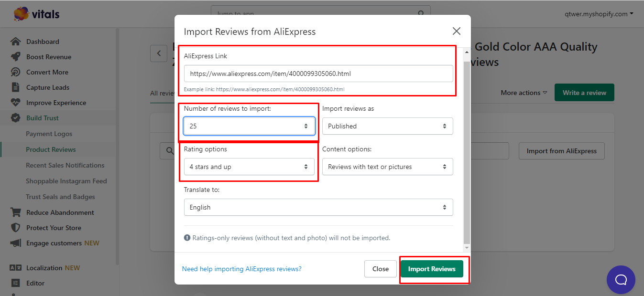Click the Capture Leads document icon
Image resolution: width=644 pixels, height=296 pixels.
[16, 87]
